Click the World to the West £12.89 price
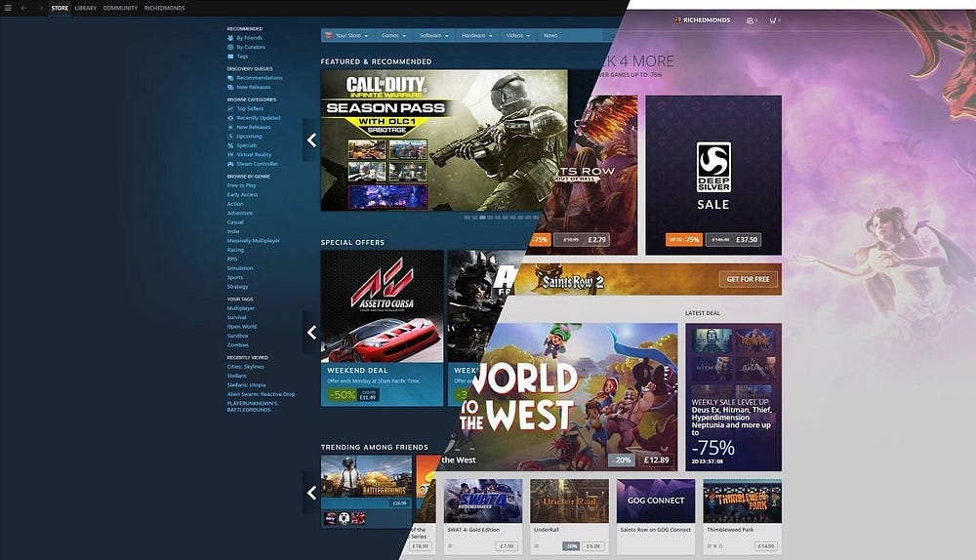 pyautogui.click(x=656, y=460)
